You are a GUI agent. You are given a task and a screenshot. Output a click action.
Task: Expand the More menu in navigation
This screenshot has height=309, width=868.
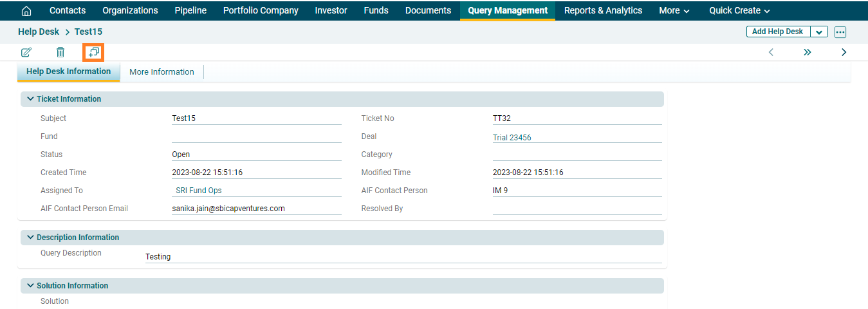pos(674,10)
